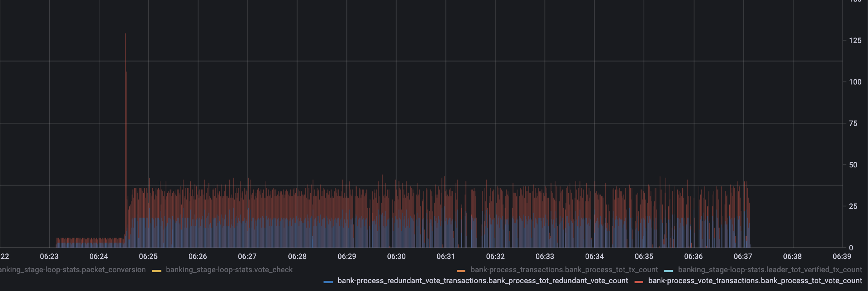Click the blue redundant vote count color swatch
This screenshot has height=291, width=868.
pyautogui.click(x=328, y=282)
